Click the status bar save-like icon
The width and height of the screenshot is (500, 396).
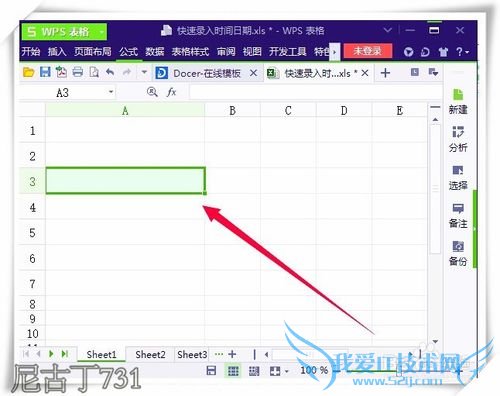(211, 371)
